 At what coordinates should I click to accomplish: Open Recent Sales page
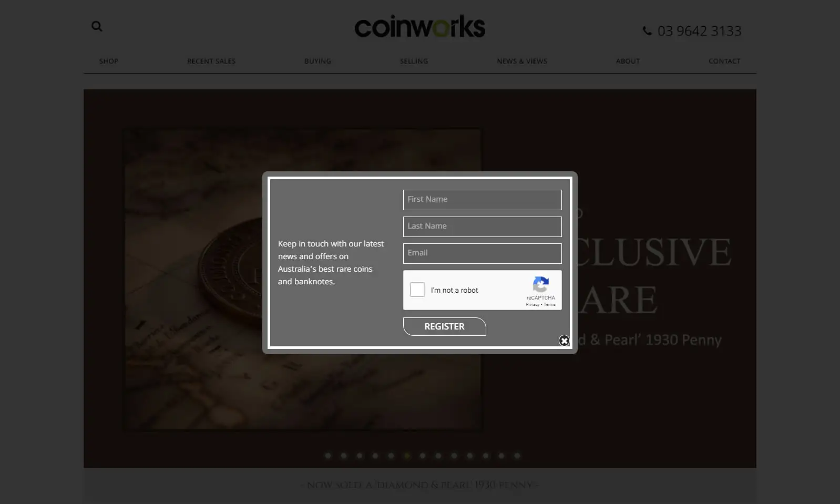pyautogui.click(x=211, y=61)
